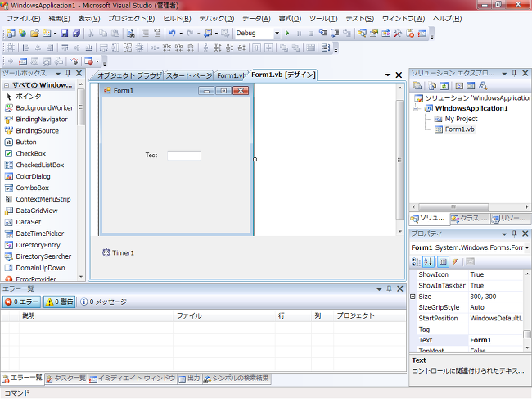Open プロジェクト(P) menu
This screenshot has height=399, width=532.
[132, 19]
